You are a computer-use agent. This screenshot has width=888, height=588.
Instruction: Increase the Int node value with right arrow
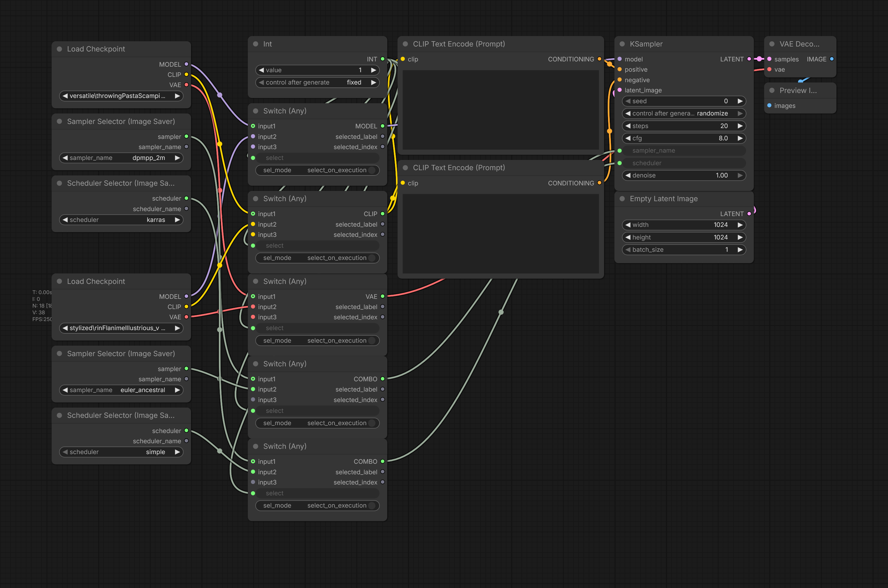[374, 70]
